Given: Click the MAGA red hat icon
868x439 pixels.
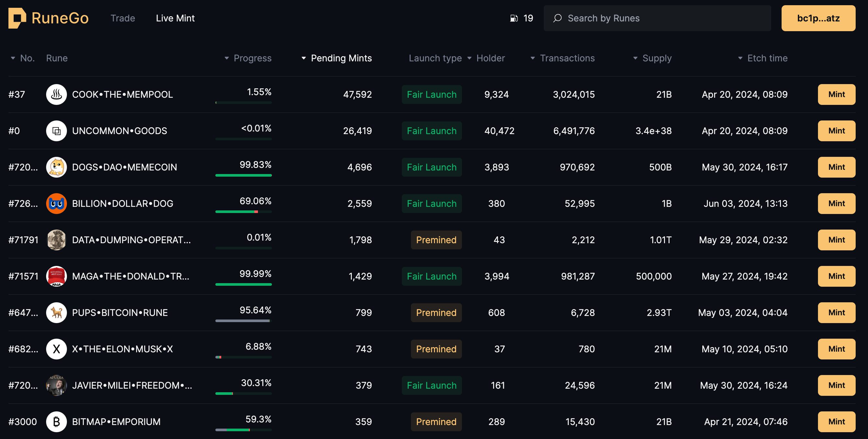Looking at the screenshot, I should pos(56,276).
